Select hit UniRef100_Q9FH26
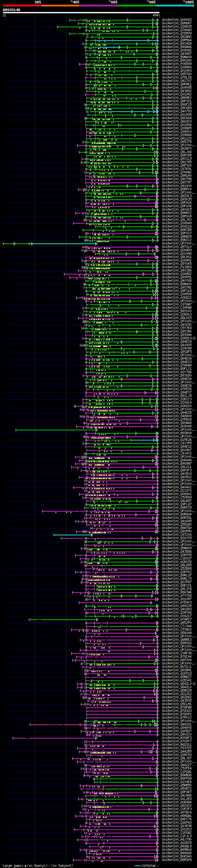This screenshot has height=868, width=197. (x=177, y=203)
